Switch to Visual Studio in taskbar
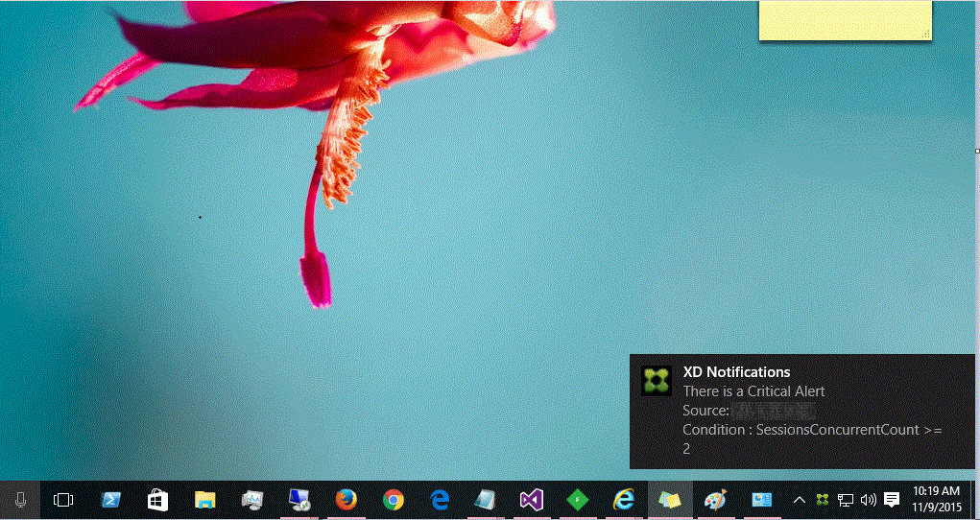The image size is (980, 520). click(x=532, y=500)
